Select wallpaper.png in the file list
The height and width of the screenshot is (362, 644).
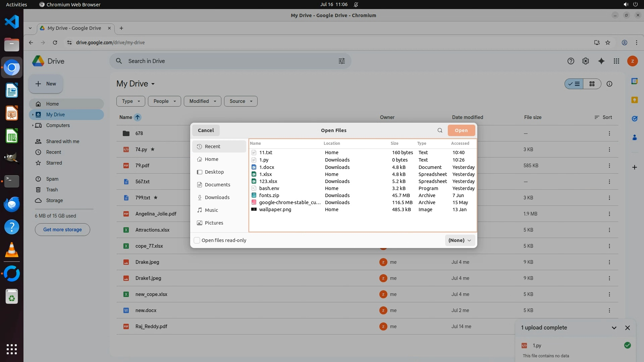(x=275, y=209)
